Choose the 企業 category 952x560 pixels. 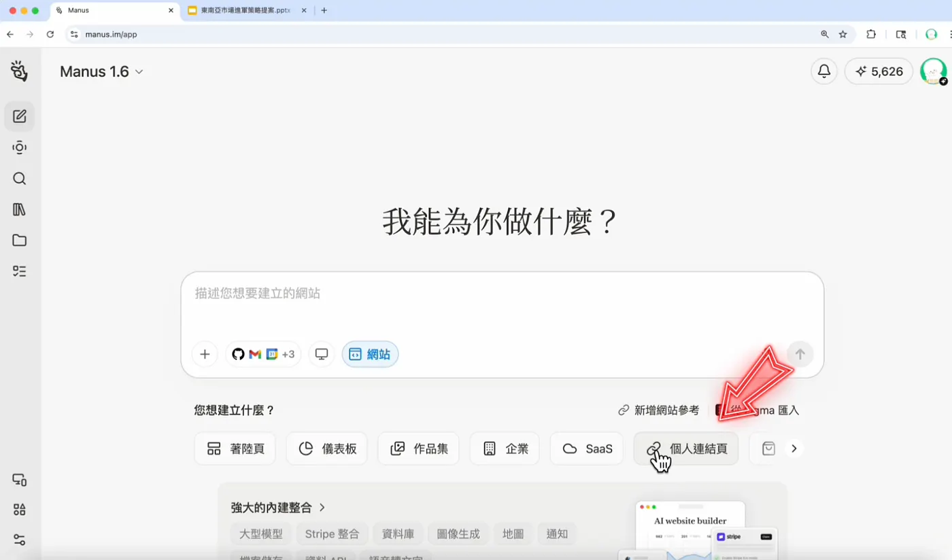[x=505, y=449]
